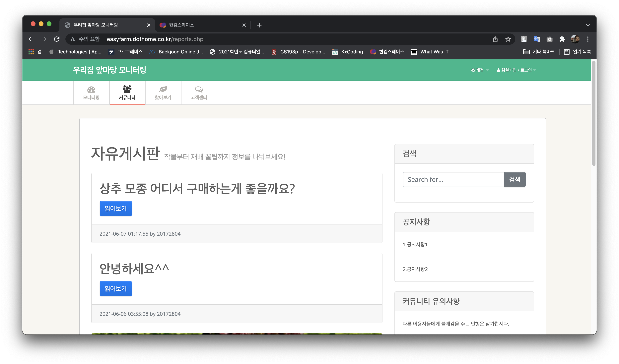Reload the page

pyautogui.click(x=57, y=39)
